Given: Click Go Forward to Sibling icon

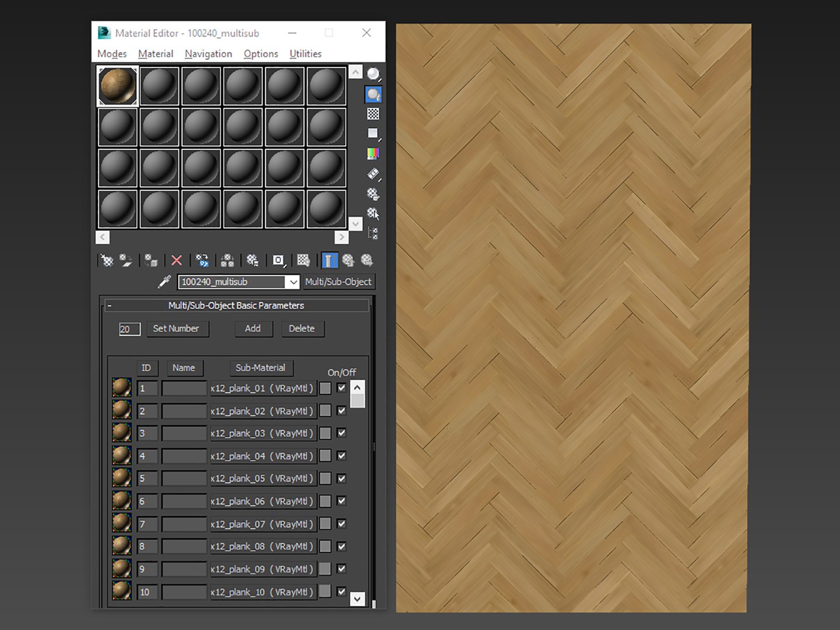Looking at the screenshot, I should [367, 260].
